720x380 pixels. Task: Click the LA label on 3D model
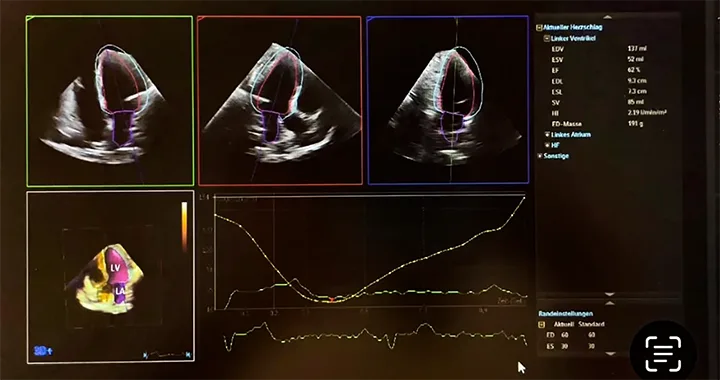point(119,291)
